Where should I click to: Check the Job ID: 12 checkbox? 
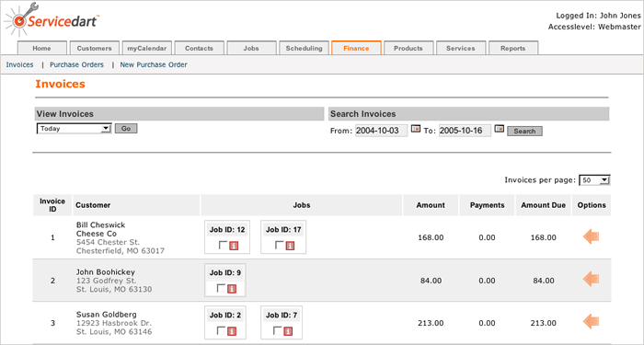click(223, 246)
